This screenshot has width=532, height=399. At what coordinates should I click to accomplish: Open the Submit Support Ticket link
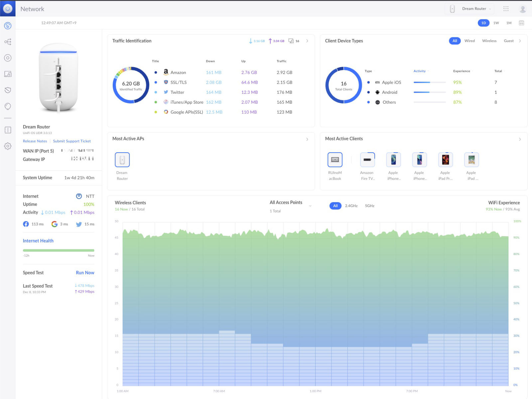[72, 141]
